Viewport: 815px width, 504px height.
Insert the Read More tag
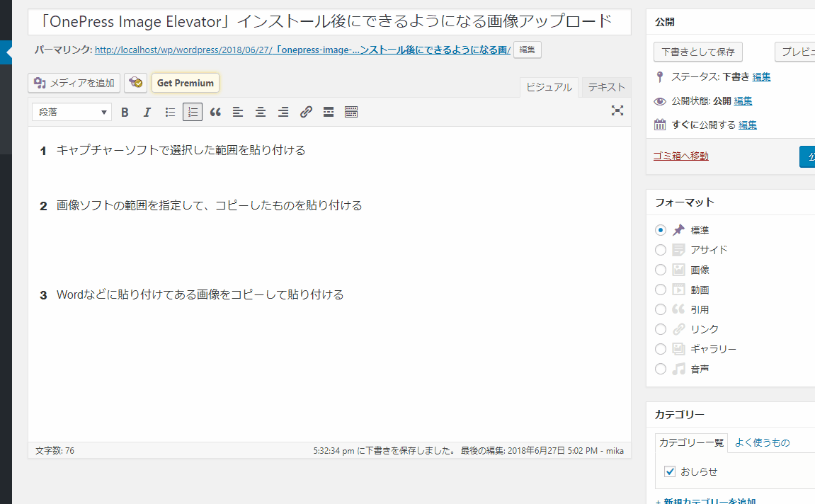click(329, 112)
